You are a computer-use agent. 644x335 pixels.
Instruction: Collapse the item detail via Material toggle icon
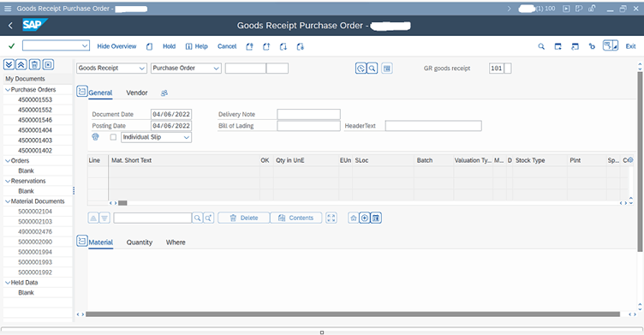point(81,241)
